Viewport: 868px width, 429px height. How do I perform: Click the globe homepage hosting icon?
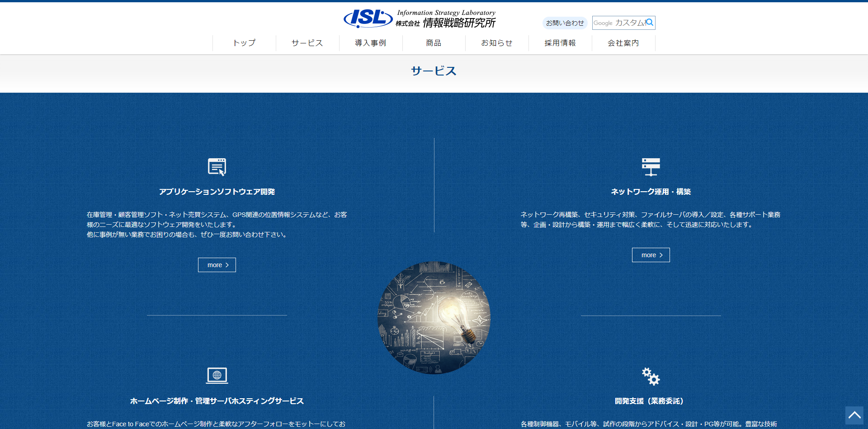pyautogui.click(x=217, y=375)
